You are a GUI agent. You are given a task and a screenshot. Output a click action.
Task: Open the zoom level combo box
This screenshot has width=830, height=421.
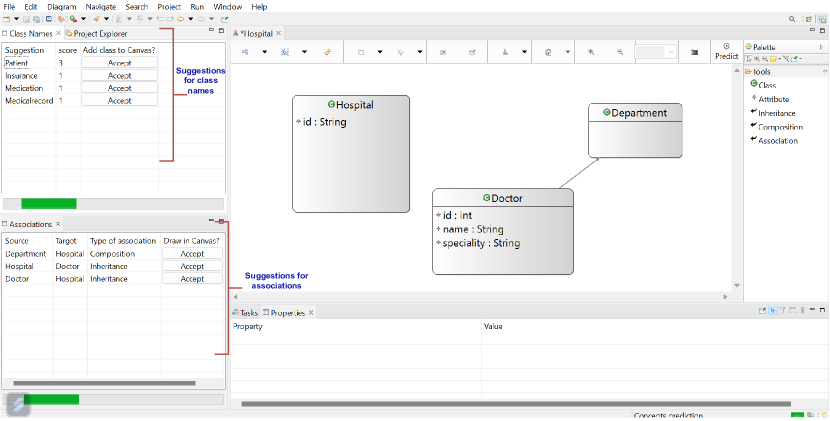click(655, 52)
